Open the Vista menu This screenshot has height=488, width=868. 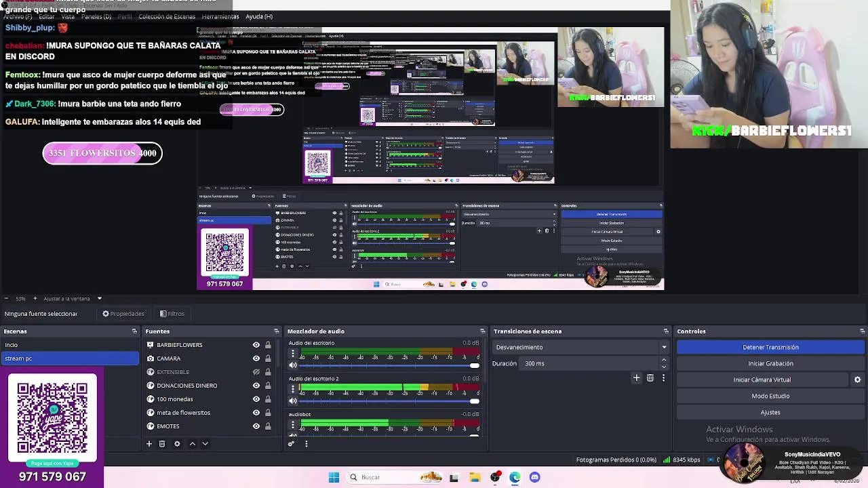click(x=68, y=16)
